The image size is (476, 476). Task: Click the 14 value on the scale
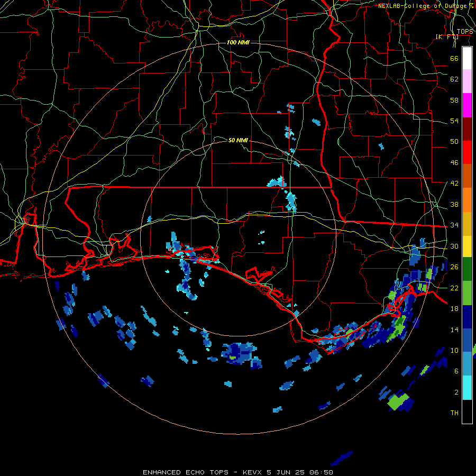coord(454,329)
